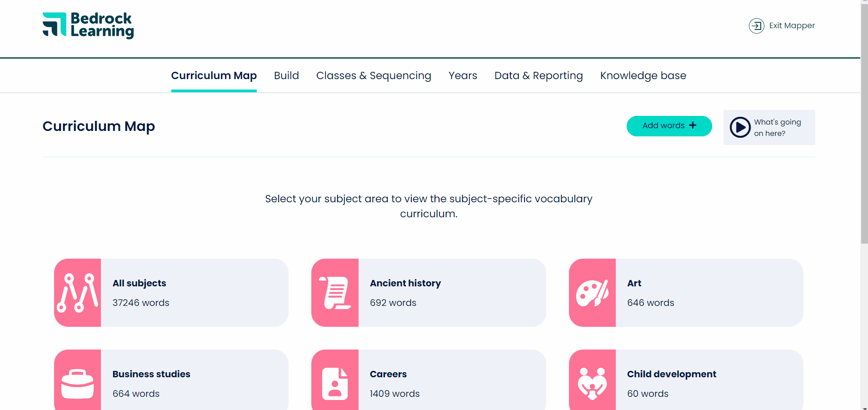Click the Bedrock Learning logo
The width and height of the screenshot is (868, 410).
[88, 25]
